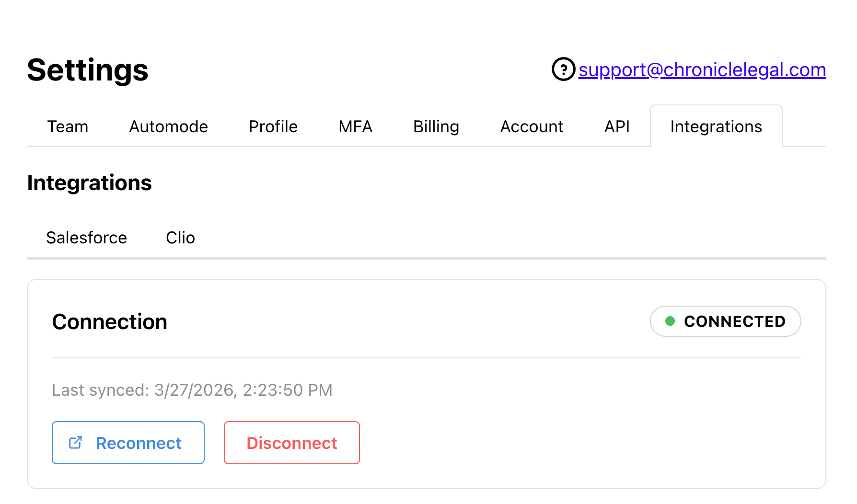
Task: Switch to the Automode tab
Action: tap(168, 126)
